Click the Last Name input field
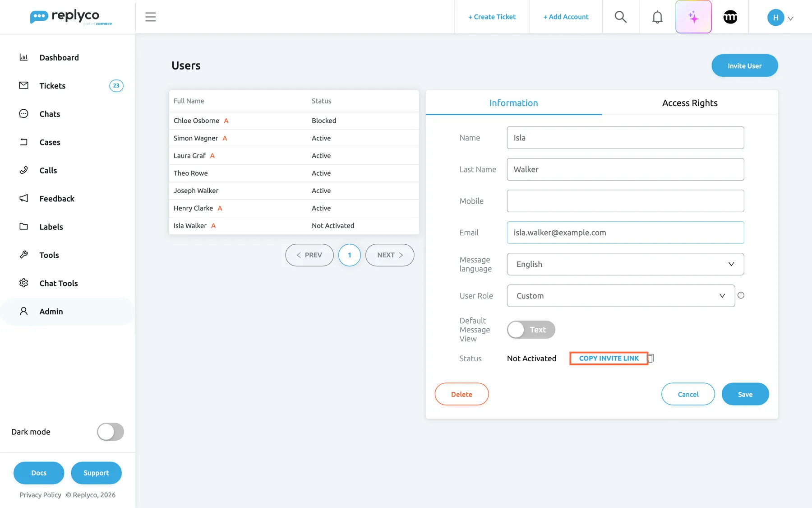 625,169
